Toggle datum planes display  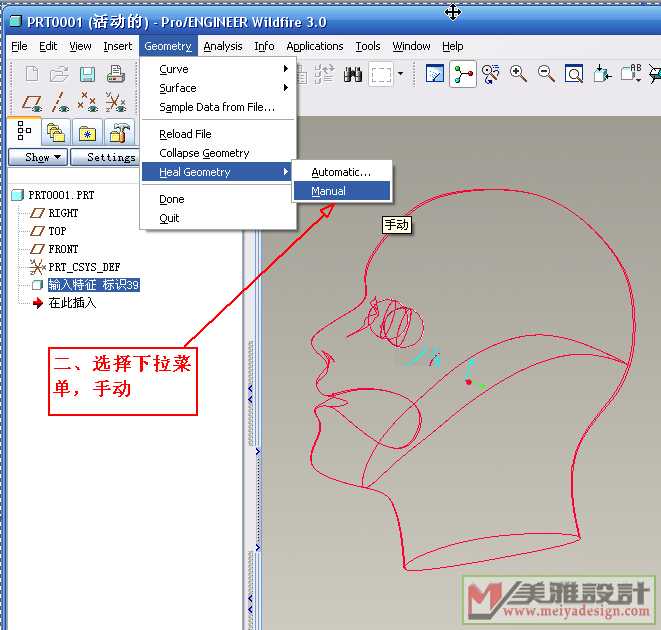point(32,103)
